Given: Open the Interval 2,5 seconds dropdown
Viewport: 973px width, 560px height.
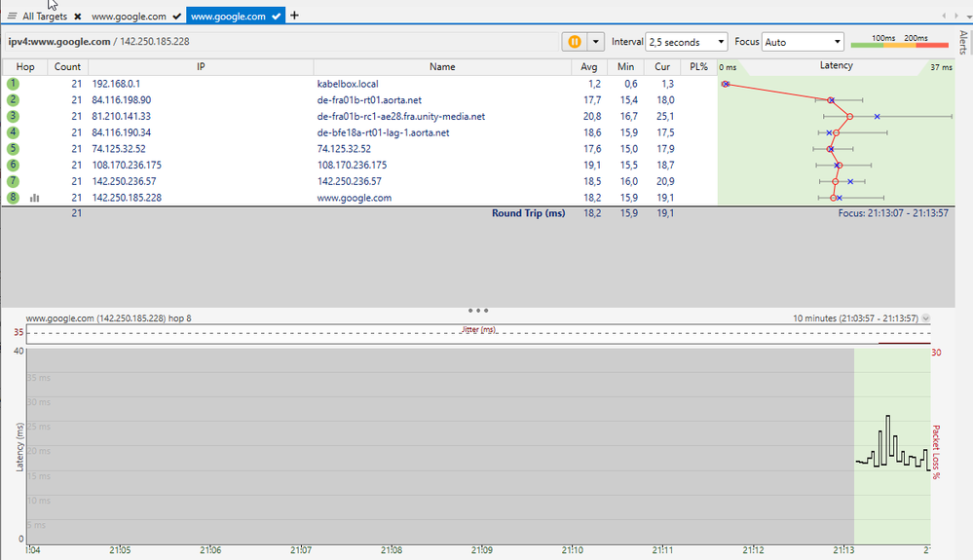Looking at the screenshot, I should click(687, 42).
